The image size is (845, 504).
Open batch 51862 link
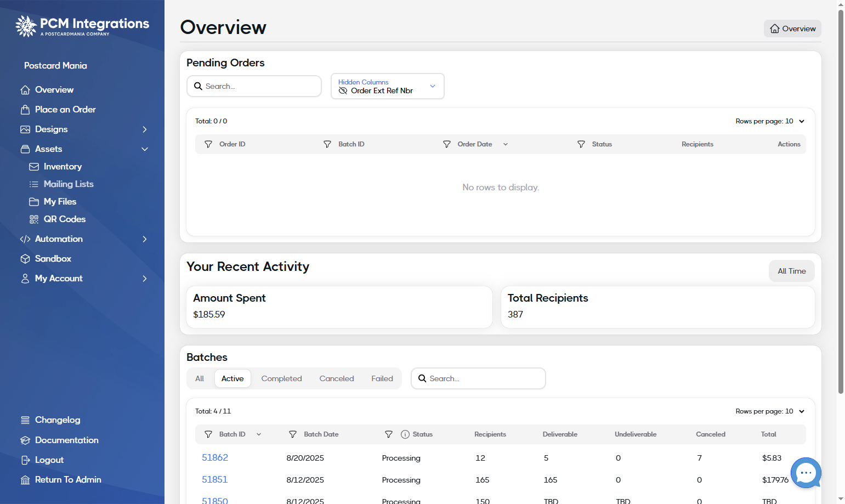coord(215,457)
